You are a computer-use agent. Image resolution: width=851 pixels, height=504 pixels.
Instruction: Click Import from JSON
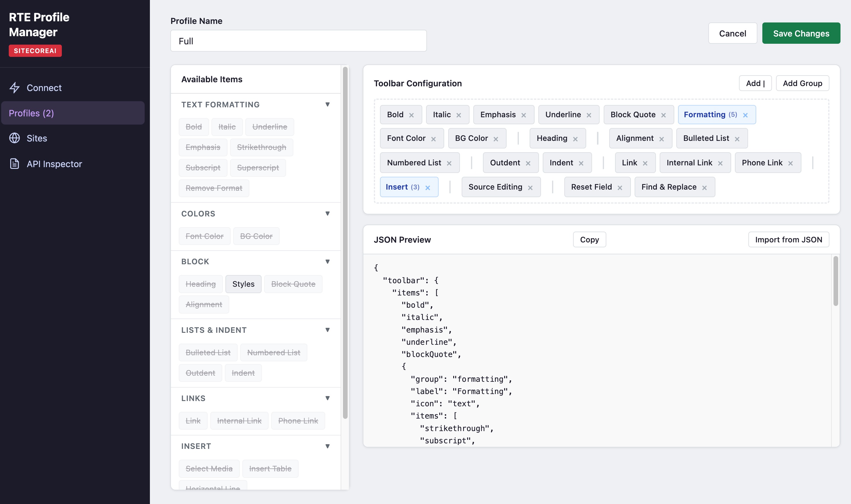click(789, 239)
